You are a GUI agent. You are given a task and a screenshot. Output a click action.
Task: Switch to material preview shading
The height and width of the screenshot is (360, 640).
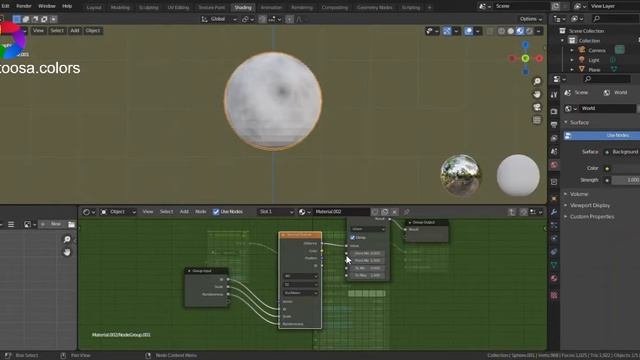tap(520, 31)
